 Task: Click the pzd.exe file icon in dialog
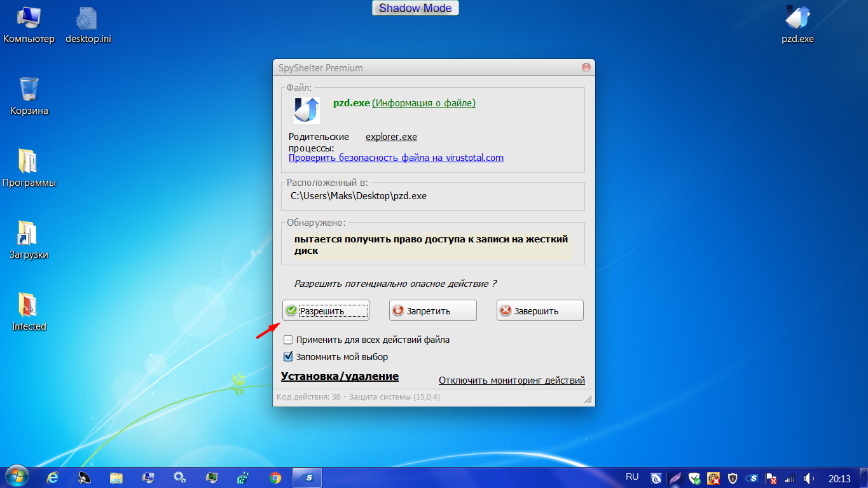click(x=307, y=110)
